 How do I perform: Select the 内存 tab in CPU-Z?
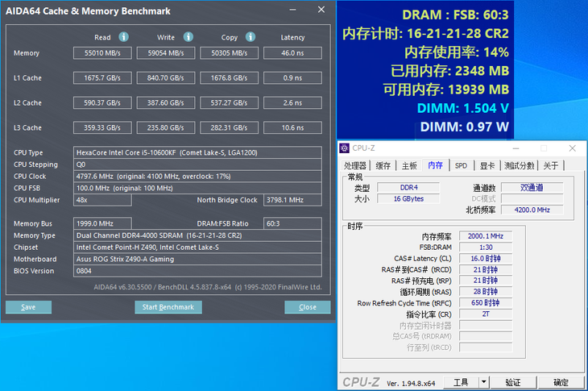(x=436, y=165)
